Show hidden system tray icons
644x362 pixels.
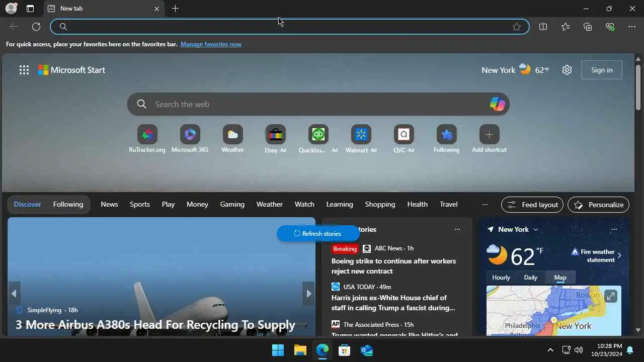tap(550, 350)
